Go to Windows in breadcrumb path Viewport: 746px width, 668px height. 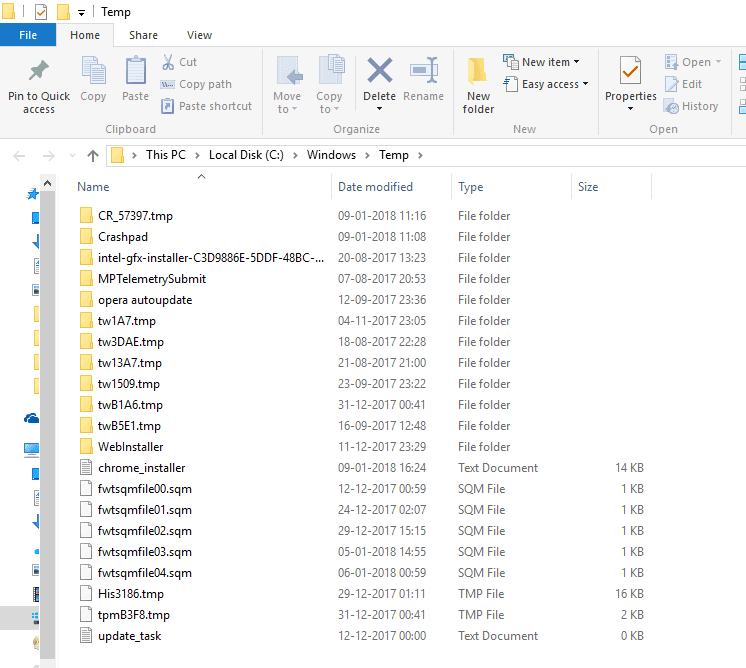(x=331, y=155)
